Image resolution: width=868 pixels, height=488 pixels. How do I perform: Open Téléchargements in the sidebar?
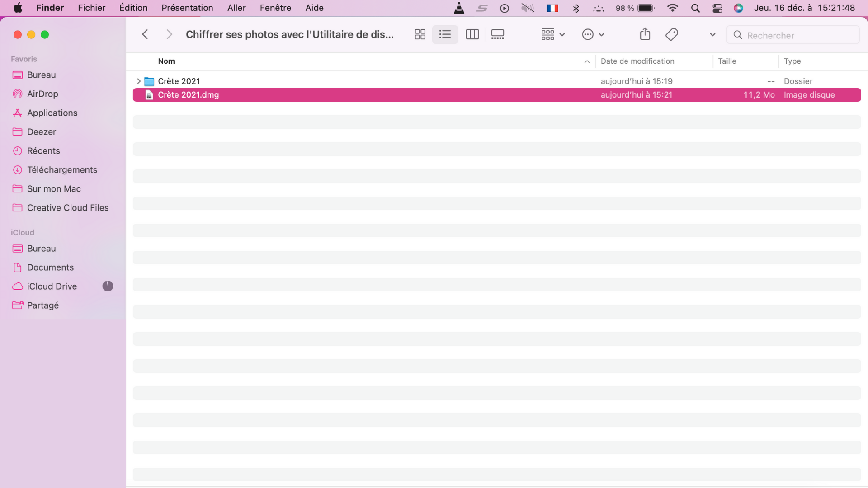pyautogui.click(x=62, y=170)
